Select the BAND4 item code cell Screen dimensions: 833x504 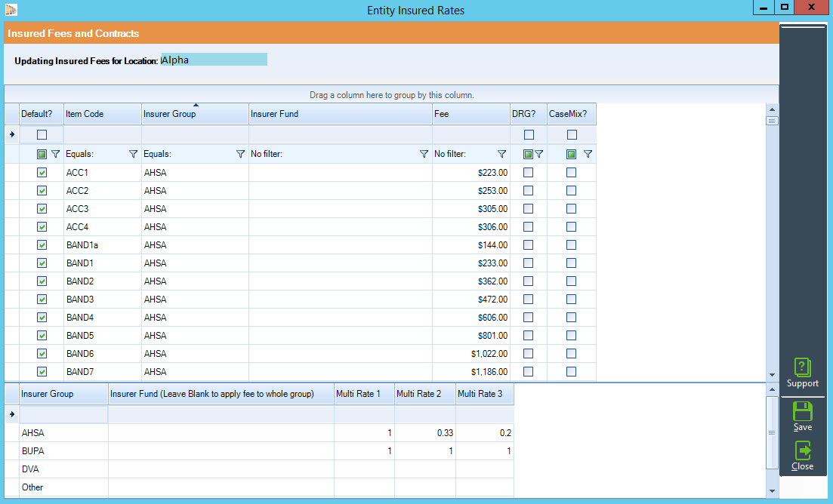pyautogui.click(x=103, y=317)
